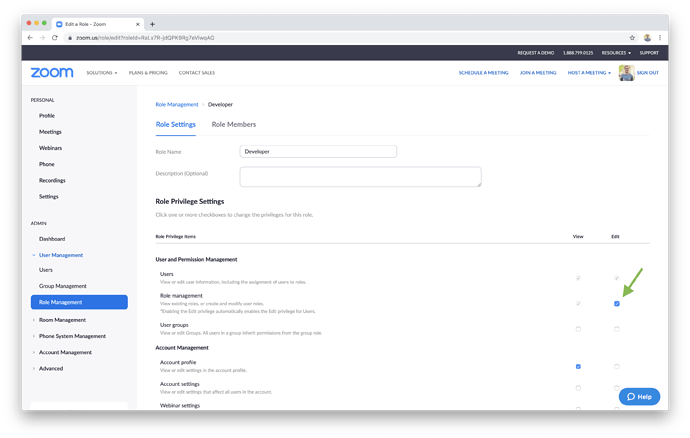Open Users under User Management
Image resolution: width=690 pixels, height=438 pixels.
tap(46, 270)
